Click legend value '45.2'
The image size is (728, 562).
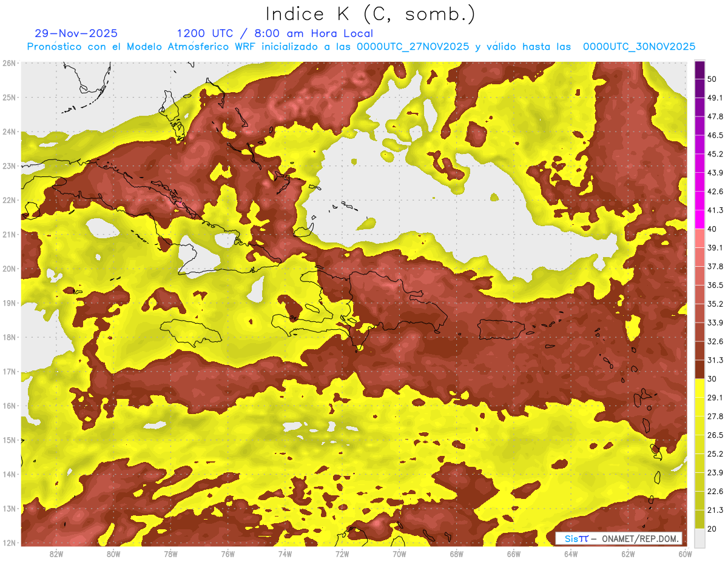[x=715, y=154]
